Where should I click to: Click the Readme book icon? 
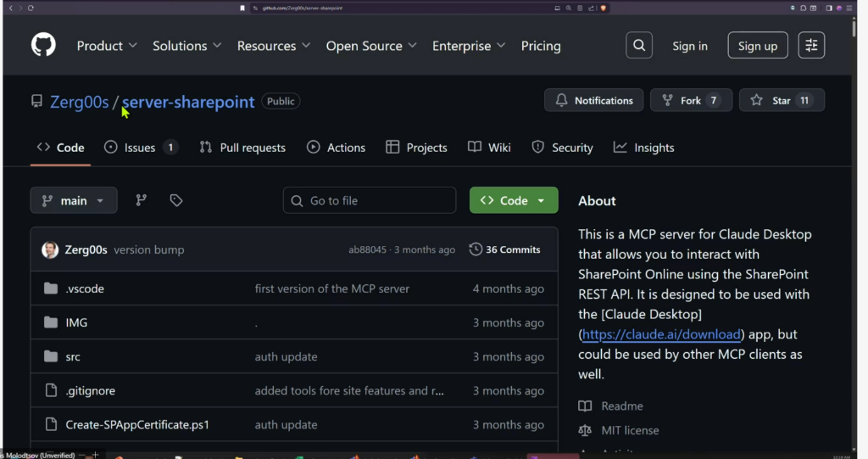(585, 406)
